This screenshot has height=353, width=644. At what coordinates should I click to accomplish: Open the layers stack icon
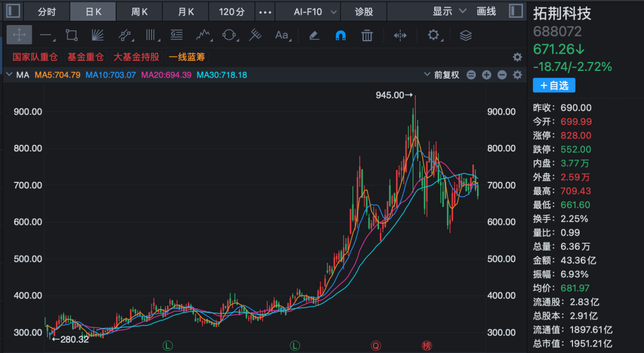[465, 36]
